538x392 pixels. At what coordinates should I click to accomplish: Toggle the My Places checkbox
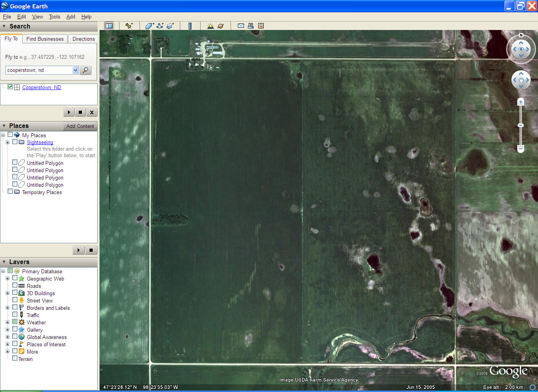10,135
